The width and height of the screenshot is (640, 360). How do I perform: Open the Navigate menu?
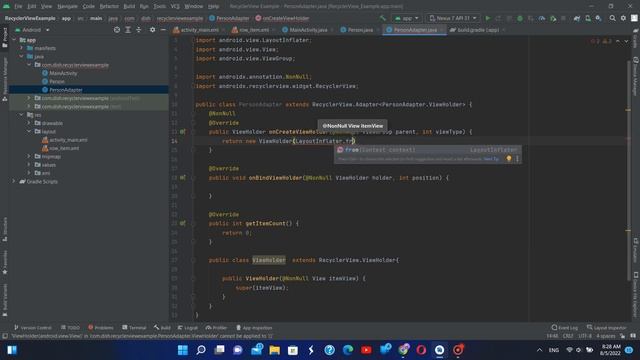(67, 6)
